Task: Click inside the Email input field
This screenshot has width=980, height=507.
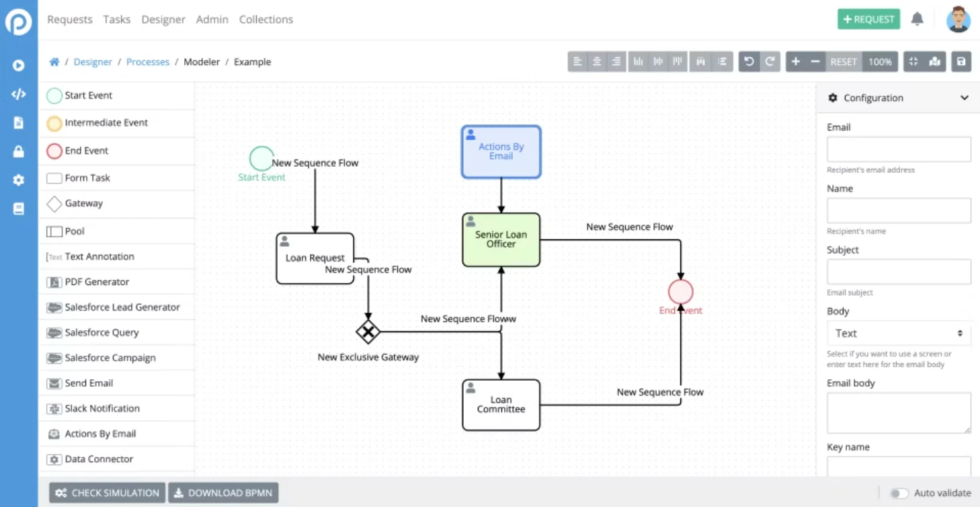Action: pyautogui.click(x=899, y=149)
